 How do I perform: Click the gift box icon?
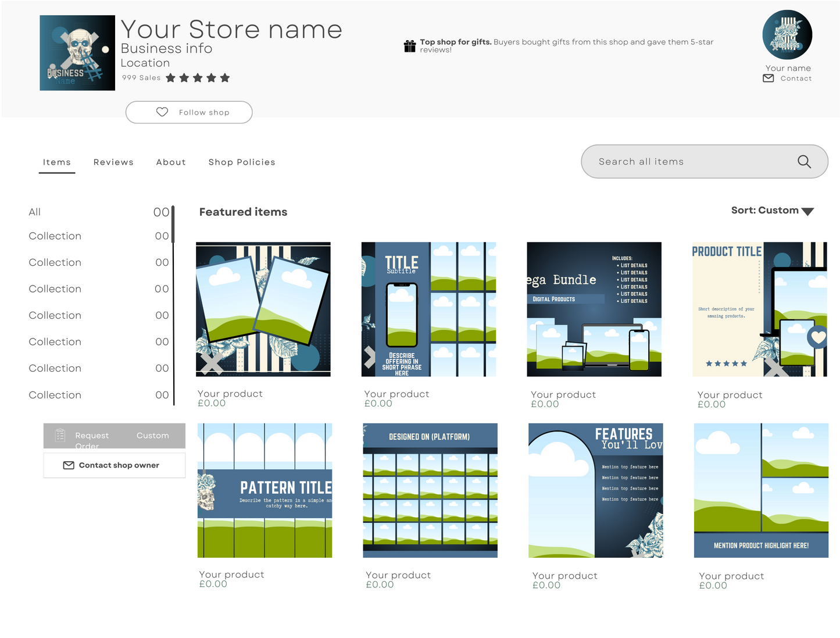point(410,46)
